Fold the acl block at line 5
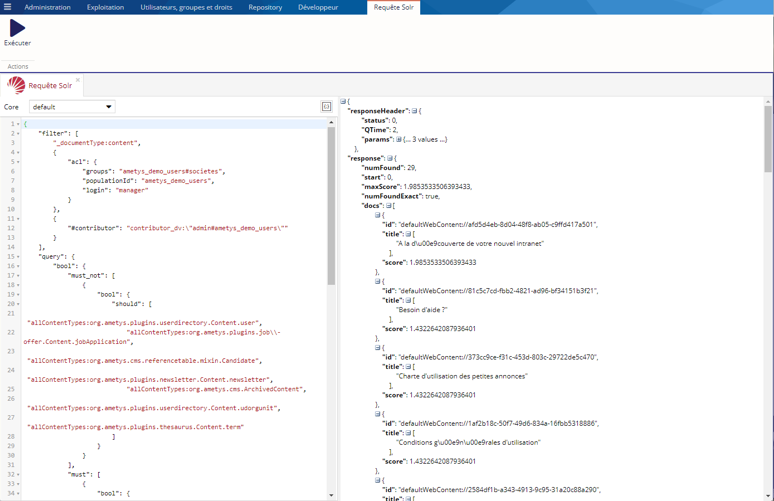This screenshot has width=774, height=501. [x=18, y=162]
